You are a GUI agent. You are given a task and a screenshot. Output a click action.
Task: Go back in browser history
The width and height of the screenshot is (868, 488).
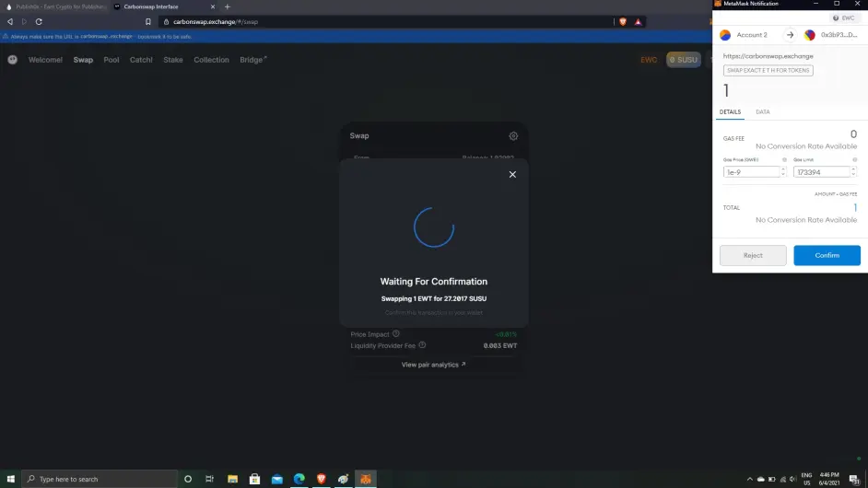click(10, 21)
